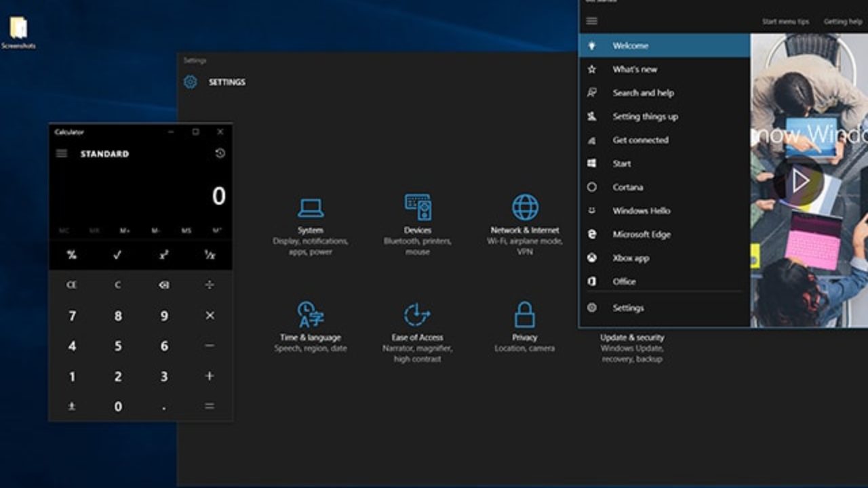Open Network & Internet settings
The width and height of the screenshot is (868, 488).
point(524,217)
